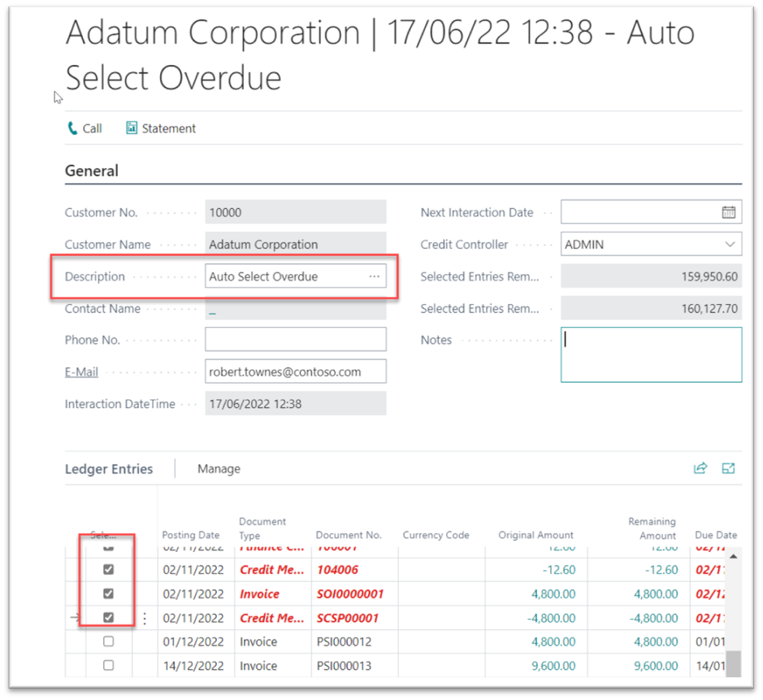Click the Document Type column header

262,528
